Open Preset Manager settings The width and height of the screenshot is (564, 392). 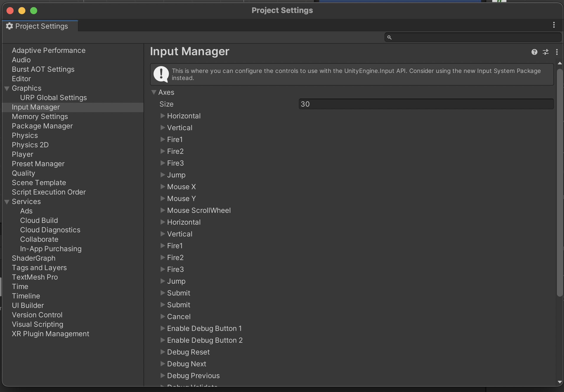point(38,164)
